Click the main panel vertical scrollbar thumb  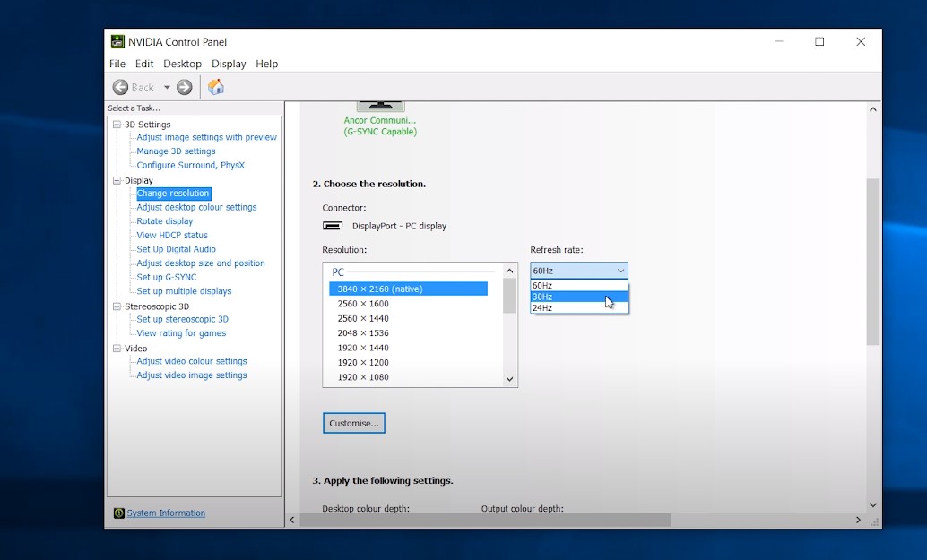pyautogui.click(x=873, y=262)
